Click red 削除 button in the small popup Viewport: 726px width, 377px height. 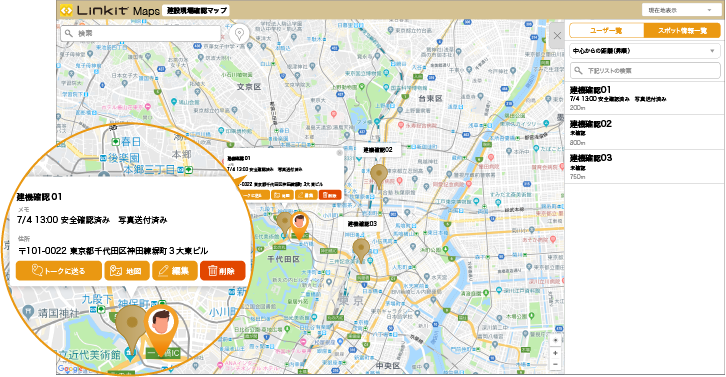click(x=330, y=195)
